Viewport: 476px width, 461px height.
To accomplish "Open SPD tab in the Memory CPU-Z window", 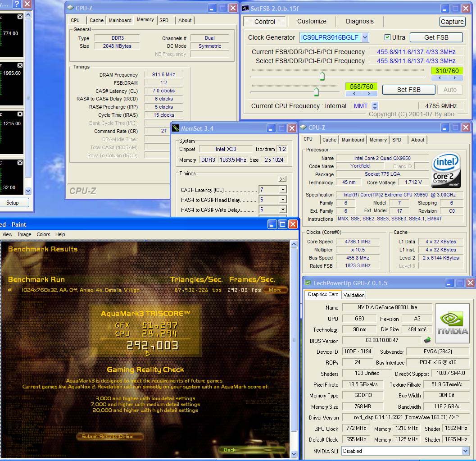I will (164, 20).
